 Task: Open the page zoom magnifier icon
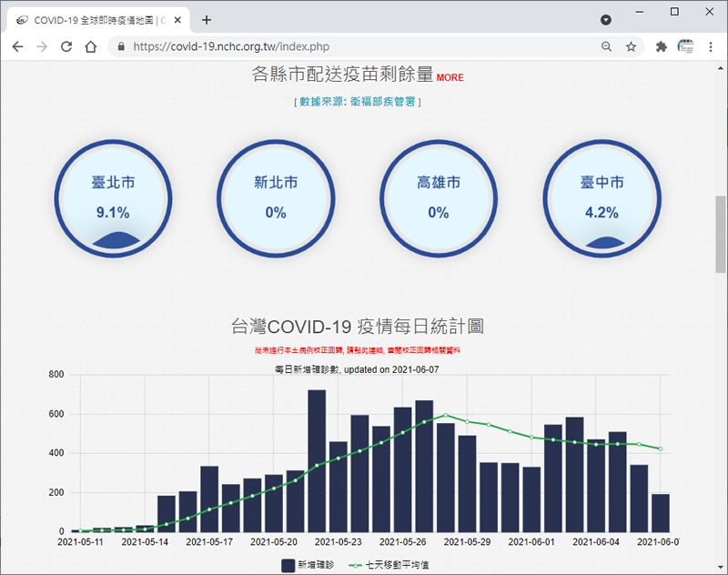coord(607,47)
